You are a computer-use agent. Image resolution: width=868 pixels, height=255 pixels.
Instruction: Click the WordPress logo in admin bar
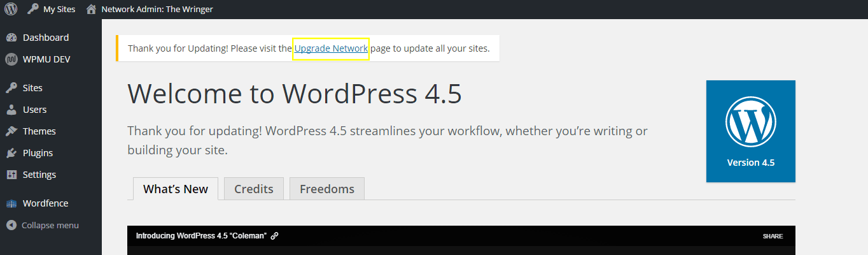[x=11, y=10]
